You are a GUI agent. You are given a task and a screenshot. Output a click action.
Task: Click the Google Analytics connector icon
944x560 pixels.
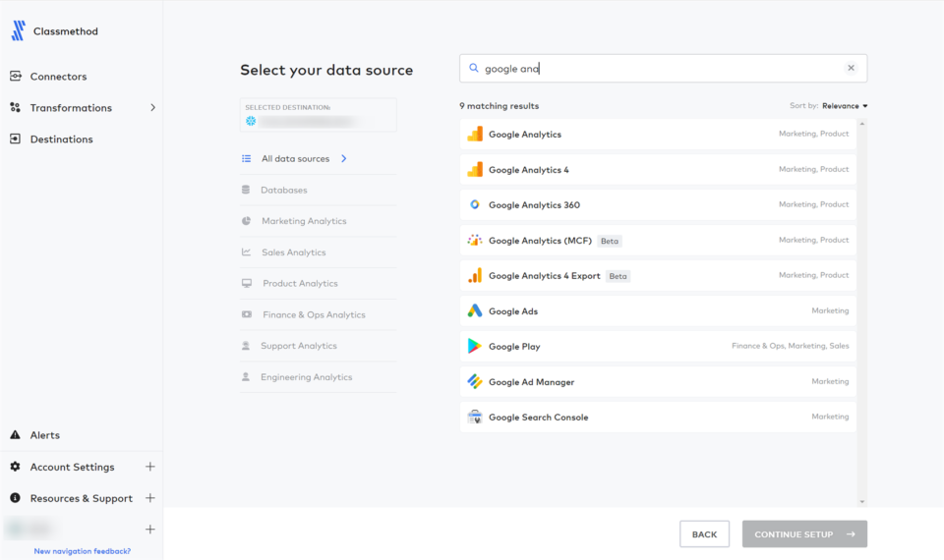tap(475, 135)
